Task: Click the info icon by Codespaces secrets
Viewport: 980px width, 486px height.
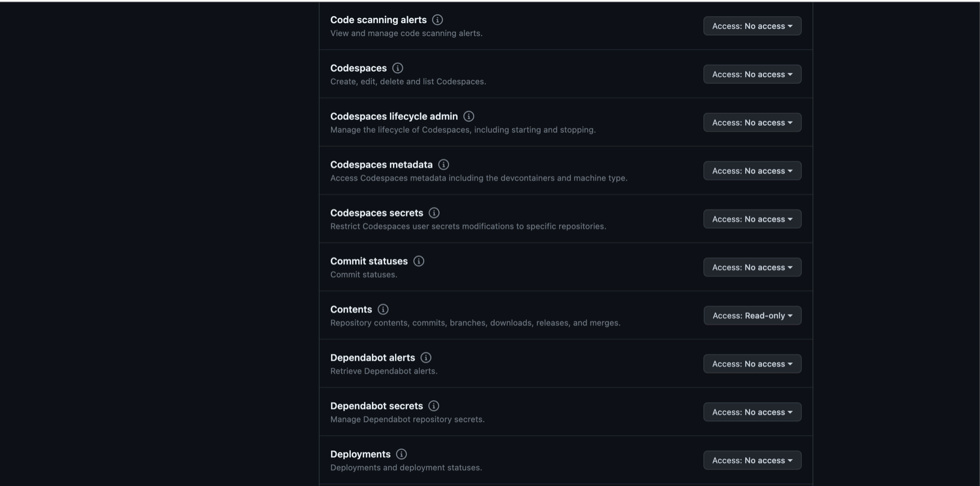Action: (x=434, y=213)
